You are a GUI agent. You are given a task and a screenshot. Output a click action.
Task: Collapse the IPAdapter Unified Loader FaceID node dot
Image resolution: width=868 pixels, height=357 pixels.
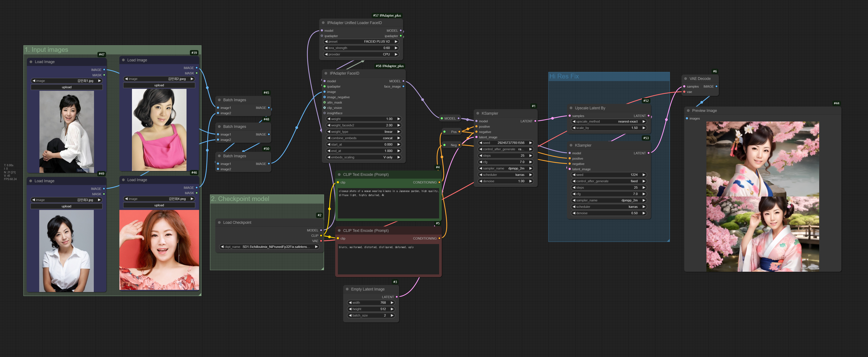point(323,23)
